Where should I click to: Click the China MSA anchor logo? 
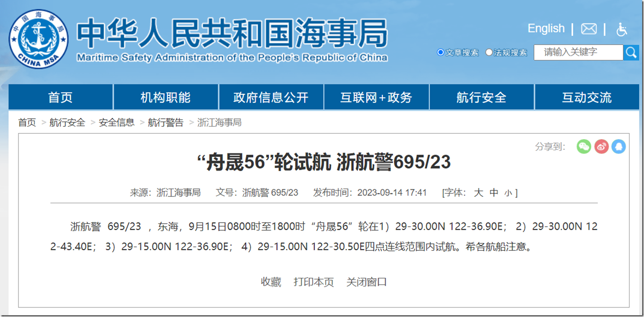[x=39, y=39]
